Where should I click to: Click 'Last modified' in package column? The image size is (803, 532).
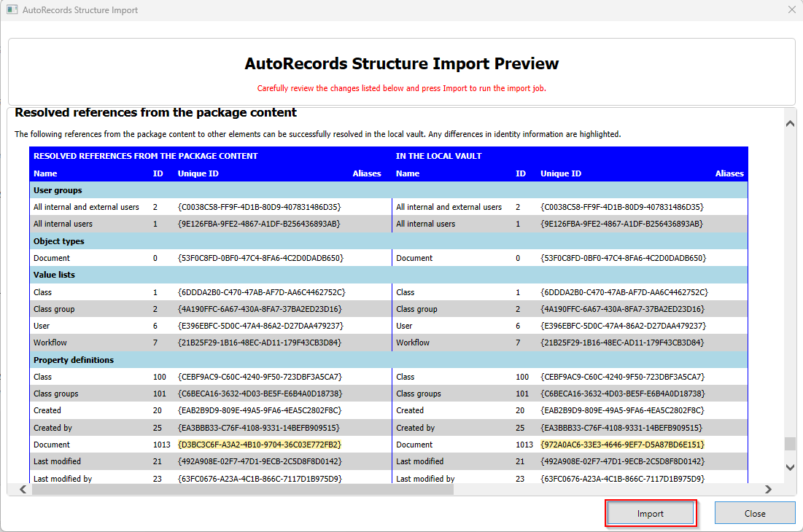tap(58, 461)
